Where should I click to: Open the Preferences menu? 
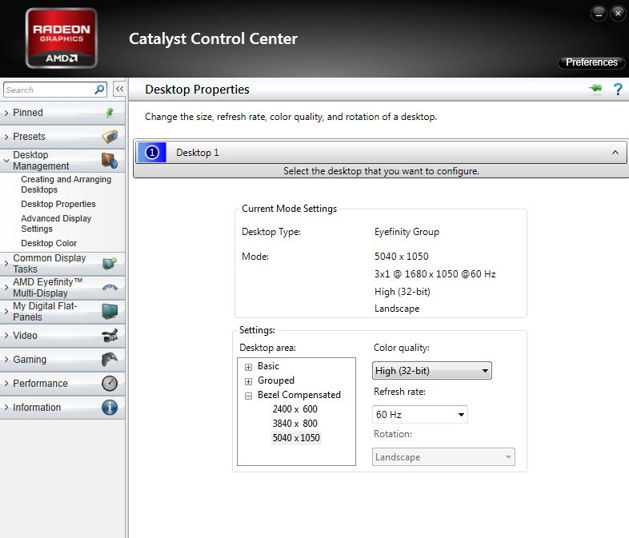591,62
